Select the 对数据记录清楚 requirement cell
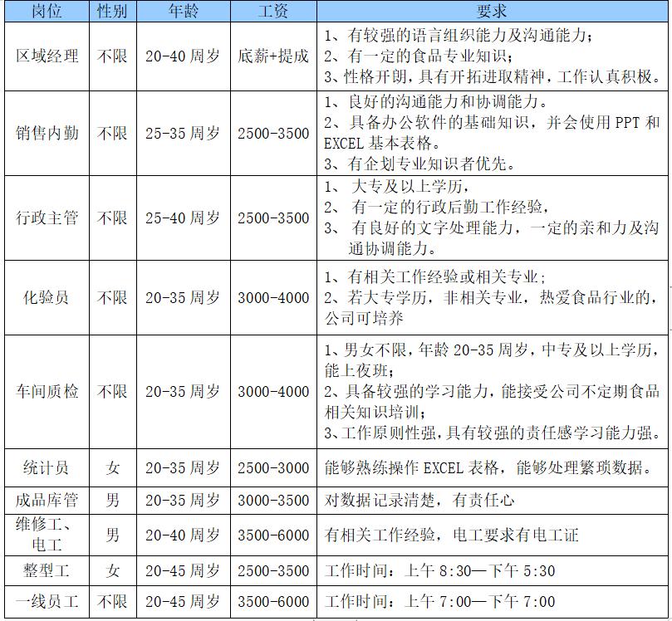Viewport: 672px width, 621px height. 493,501
